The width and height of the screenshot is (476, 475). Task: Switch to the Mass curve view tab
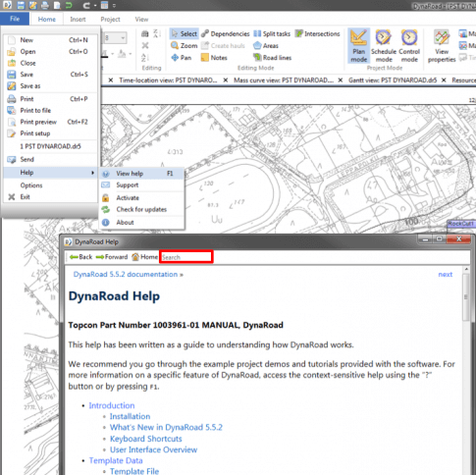[284, 80]
